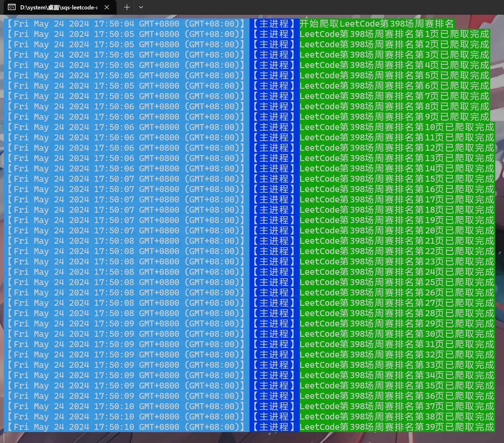Click the log message for 第5页已爬取完成

coord(394,76)
